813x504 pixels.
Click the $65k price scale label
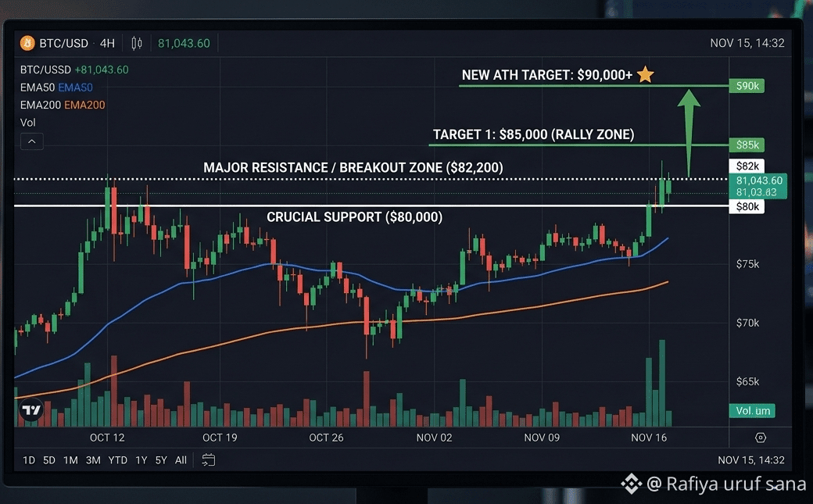[747, 381]
